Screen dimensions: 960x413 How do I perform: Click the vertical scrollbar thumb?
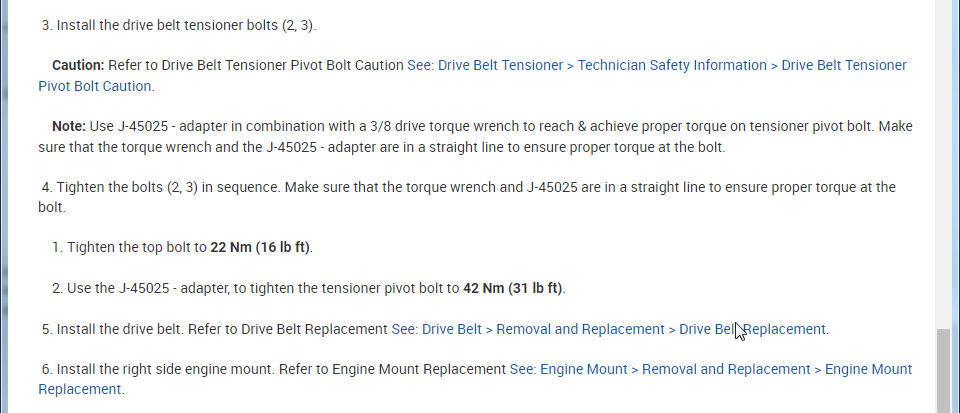pyautogui.click(x=944, y=370)
